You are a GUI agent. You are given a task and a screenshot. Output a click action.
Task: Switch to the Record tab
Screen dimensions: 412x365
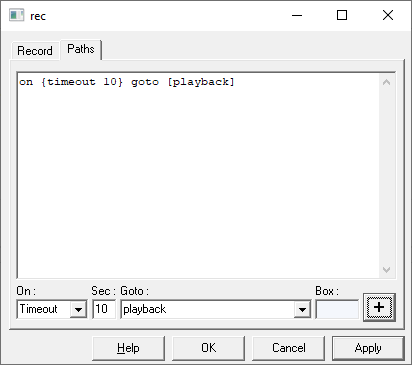click(35, 51)
